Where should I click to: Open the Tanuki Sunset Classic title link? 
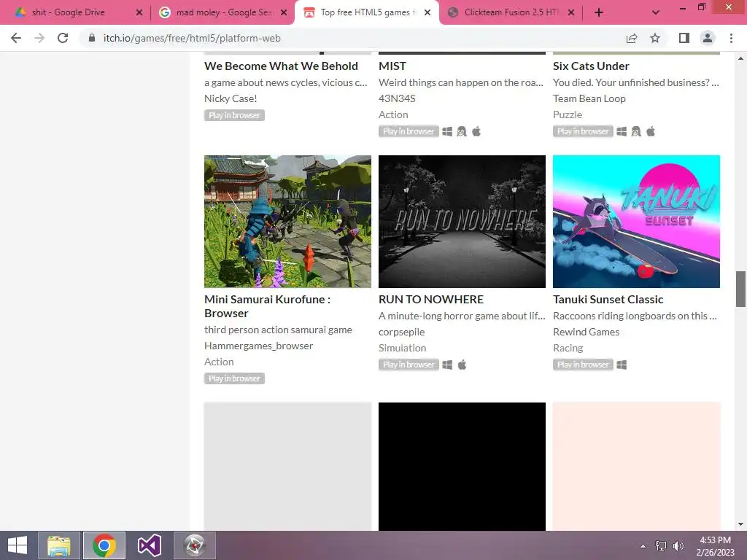(x=608, y=299)
